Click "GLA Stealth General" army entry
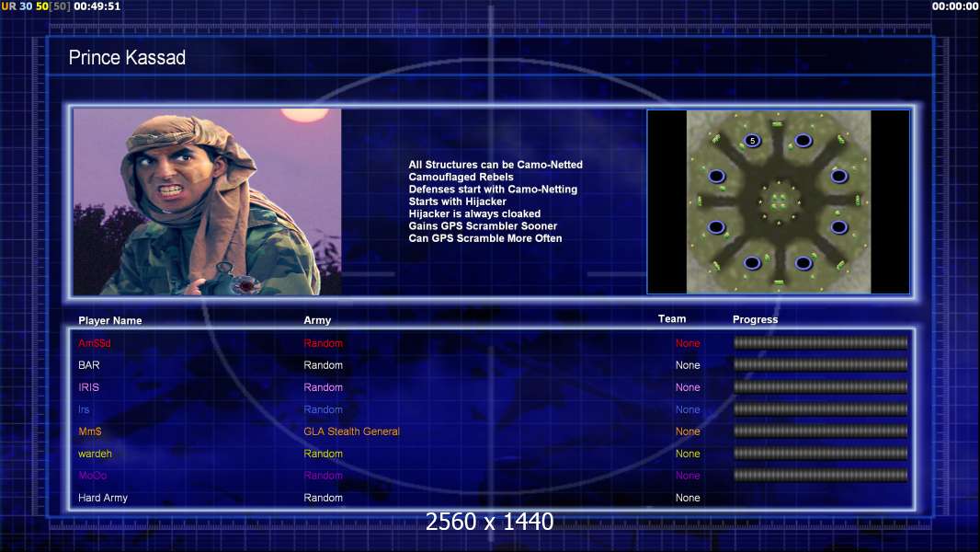The image size is (980, 552). point(351,431)
